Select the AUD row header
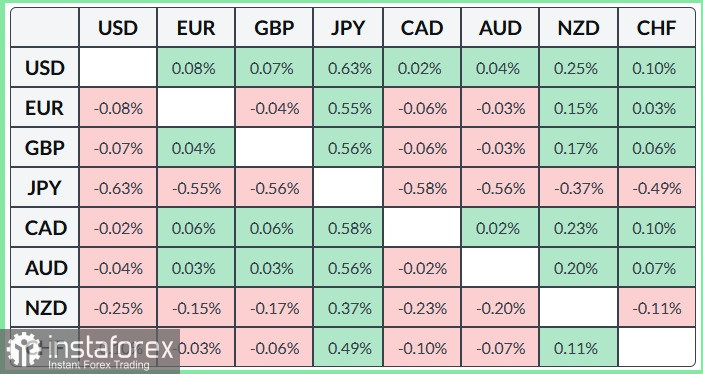The height and width of the screenshot is (374, 703). coord(44,268)
